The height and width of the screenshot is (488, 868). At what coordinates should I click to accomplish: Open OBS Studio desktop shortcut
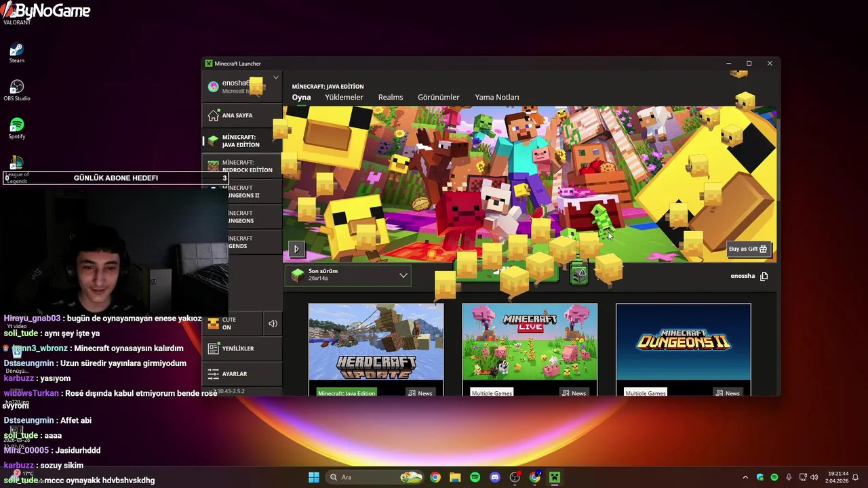click(x=17, y=91)
